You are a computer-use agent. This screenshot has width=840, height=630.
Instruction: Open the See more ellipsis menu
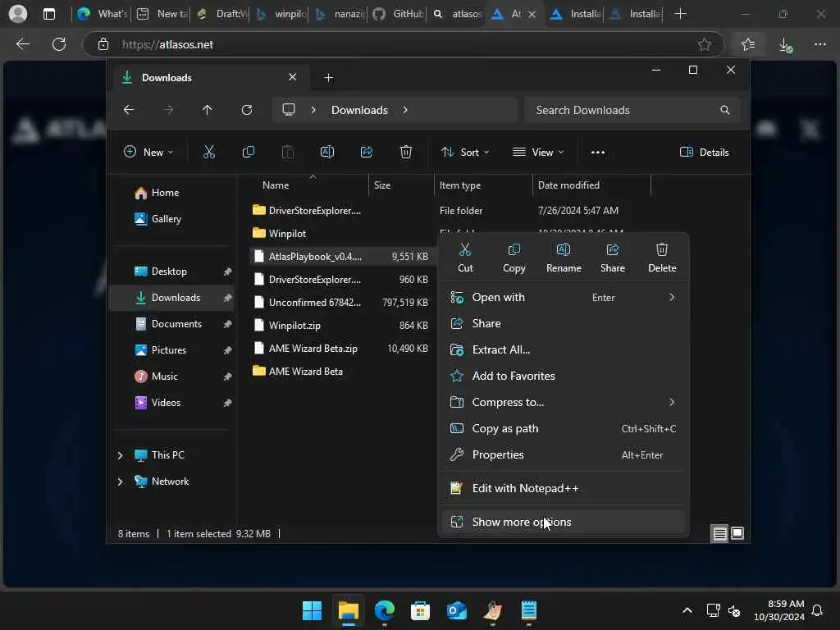click(598, 152)
